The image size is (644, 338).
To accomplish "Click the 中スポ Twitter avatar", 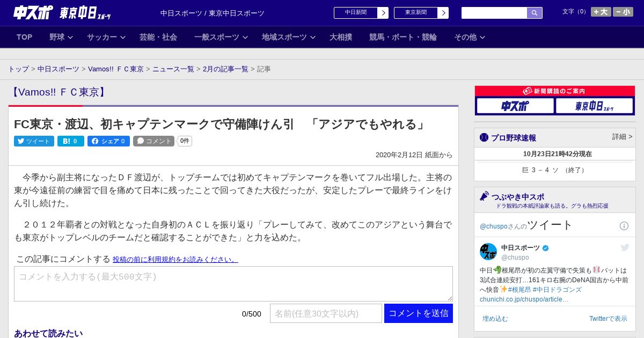I will (x=488, y=252).
